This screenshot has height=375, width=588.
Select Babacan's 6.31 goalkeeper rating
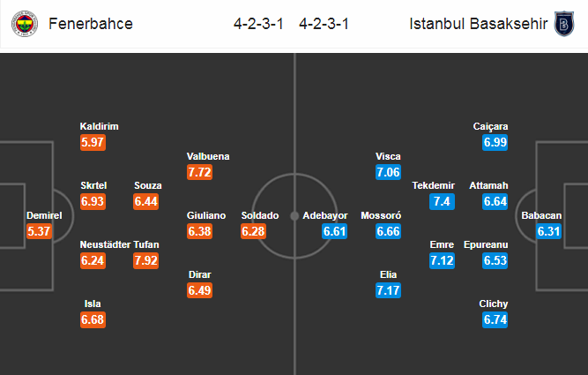(548, 231)
